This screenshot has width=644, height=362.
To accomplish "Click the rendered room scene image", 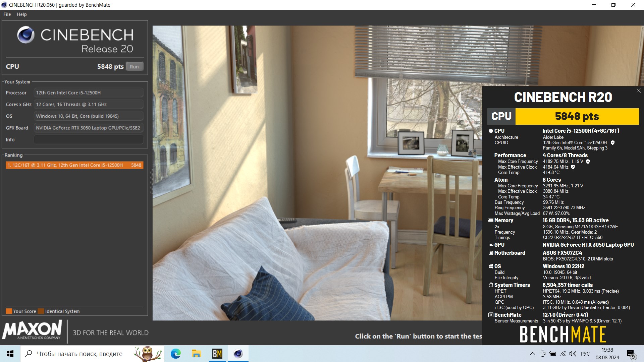I will click(317, 173).
